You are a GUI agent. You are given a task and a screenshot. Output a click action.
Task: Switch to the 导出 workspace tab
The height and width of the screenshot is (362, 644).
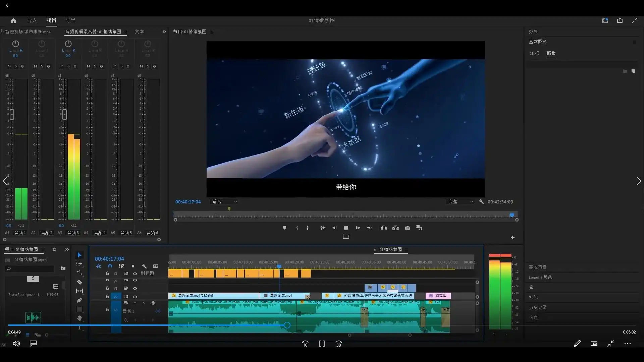click(70, 20)
